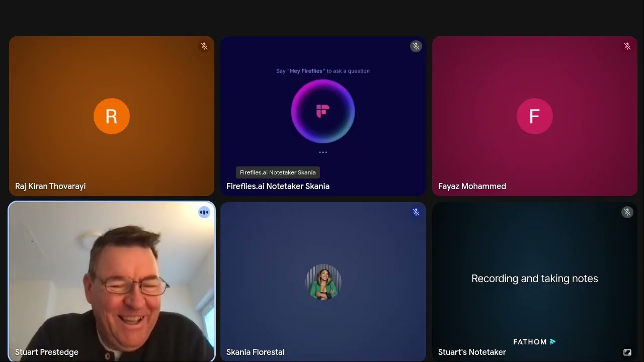This screenshot has width=644, height=362.
Task: Click the 'Say Hey Fireflies to ask a question' text
Action: [323, 71]
